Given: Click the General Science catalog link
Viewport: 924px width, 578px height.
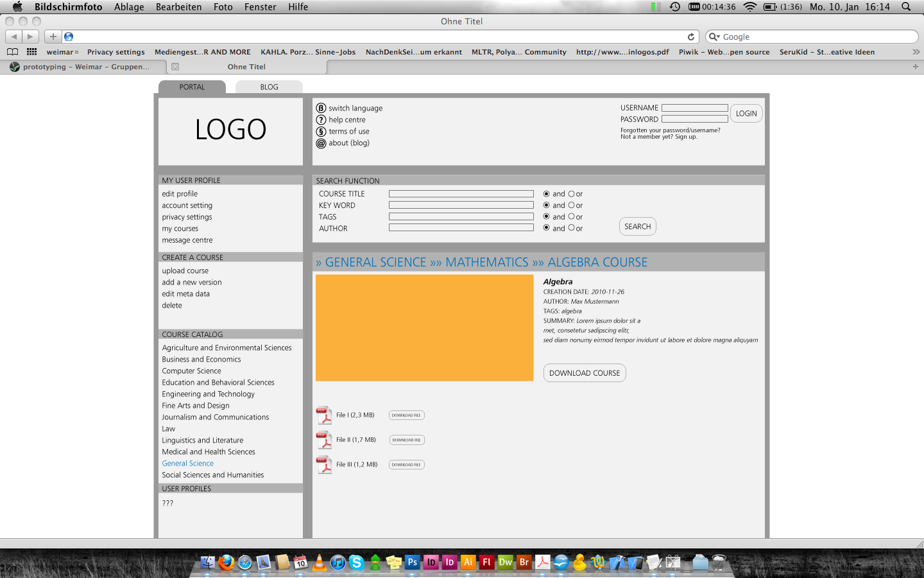Looking at the screenshot, I should coord(187,464).
